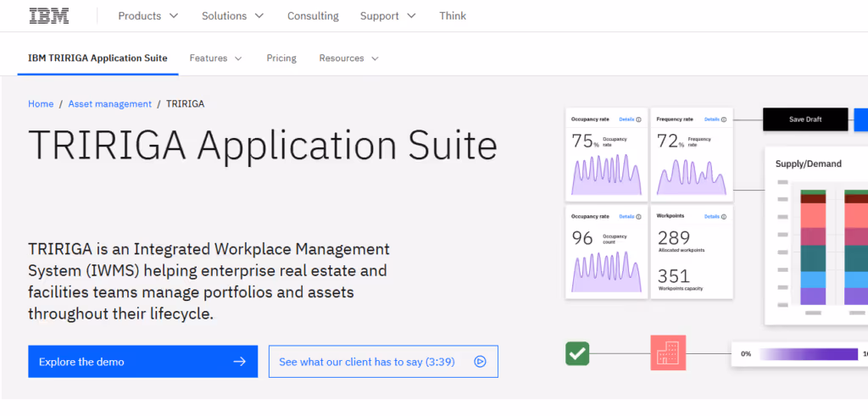
Task: Click the Asset management breadcrumb link
Action: (109, 104)
